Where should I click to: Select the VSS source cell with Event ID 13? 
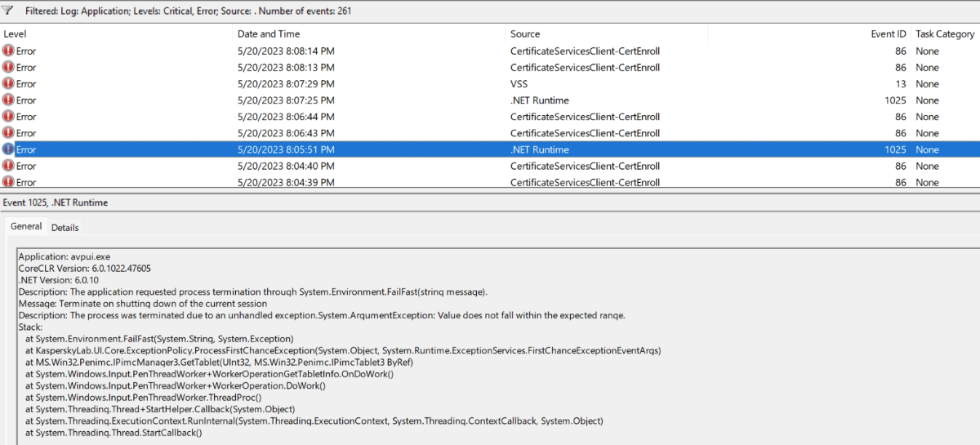click(x=521, y=84)
